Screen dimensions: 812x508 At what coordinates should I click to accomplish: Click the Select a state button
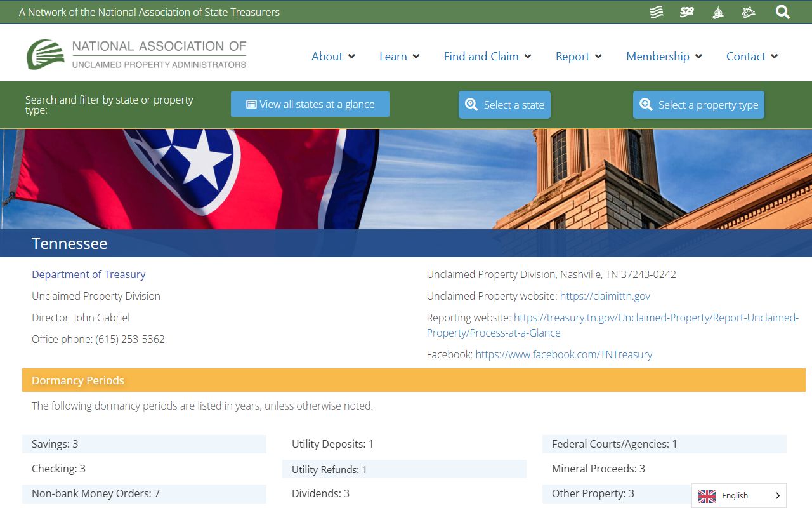[504, 105]
